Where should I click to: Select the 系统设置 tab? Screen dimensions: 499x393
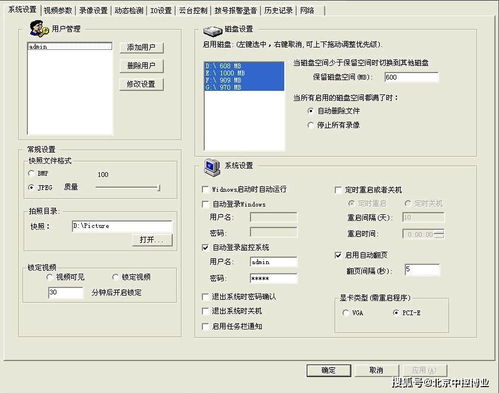[x=22, y=10]
